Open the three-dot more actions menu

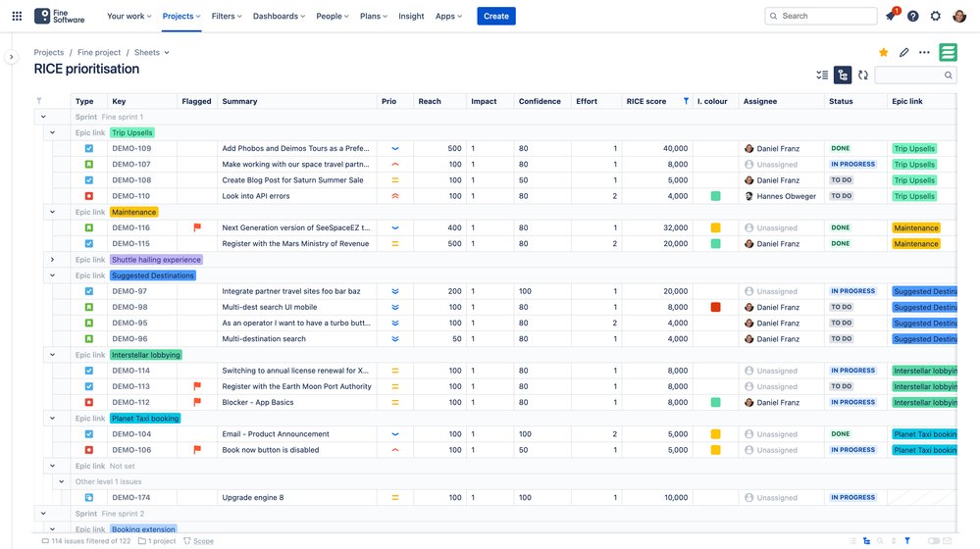point(924,53)
